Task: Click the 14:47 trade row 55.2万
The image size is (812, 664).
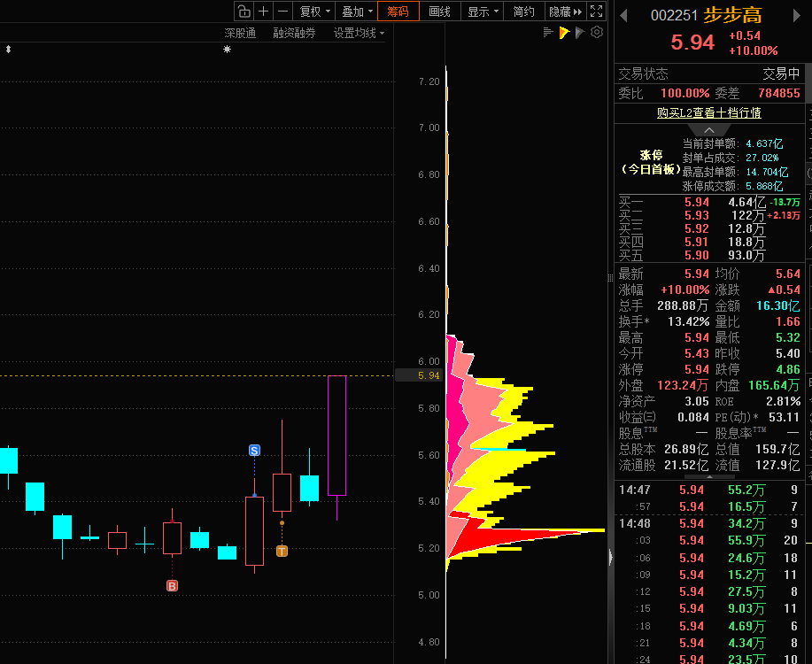Action: click(x=746, y=490)
